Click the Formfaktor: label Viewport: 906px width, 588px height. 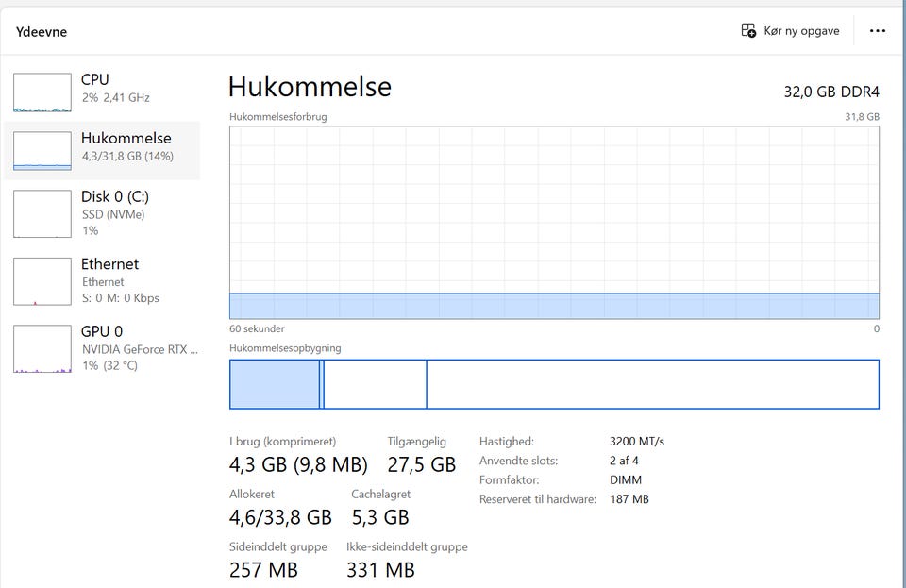pyautogui.click(x=509, y=480)
